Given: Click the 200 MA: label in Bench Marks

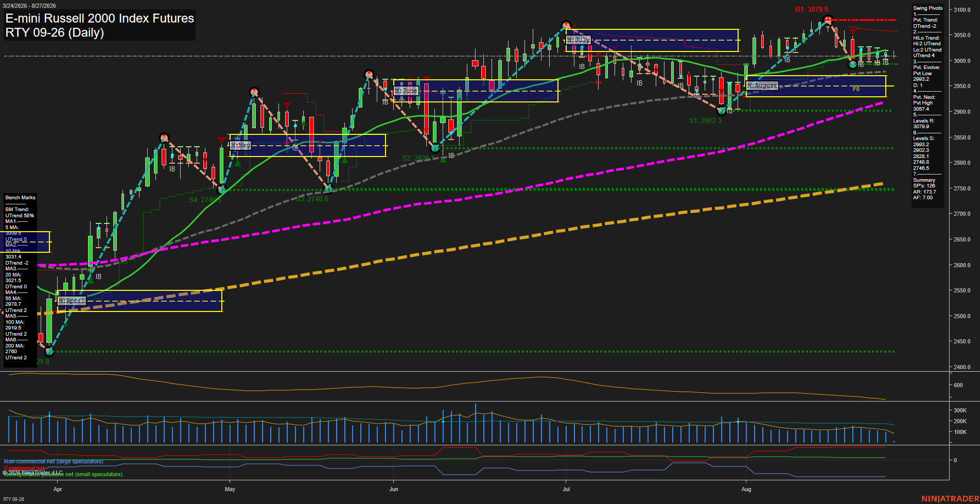Looking at the screenshot, I should tap(14, 346).
